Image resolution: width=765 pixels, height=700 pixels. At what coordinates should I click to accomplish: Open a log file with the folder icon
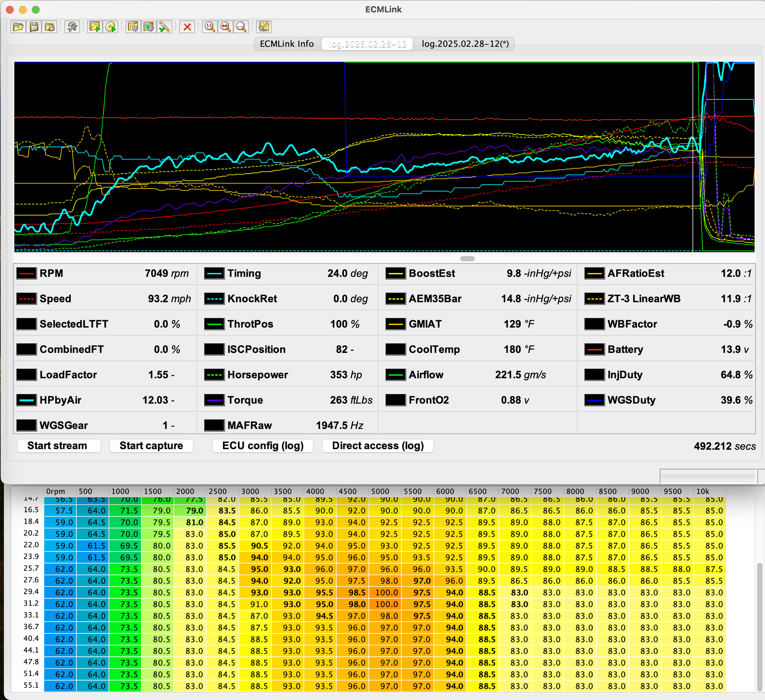tap(18, 27)
